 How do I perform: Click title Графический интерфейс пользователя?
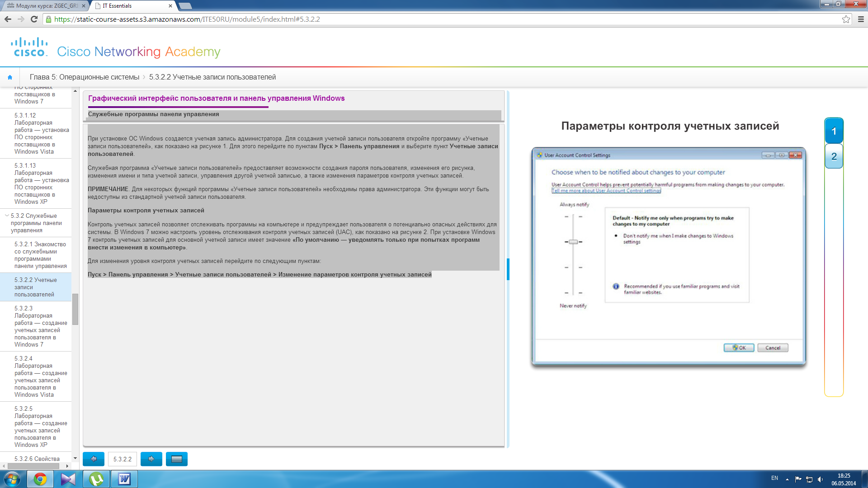(216, 98)
